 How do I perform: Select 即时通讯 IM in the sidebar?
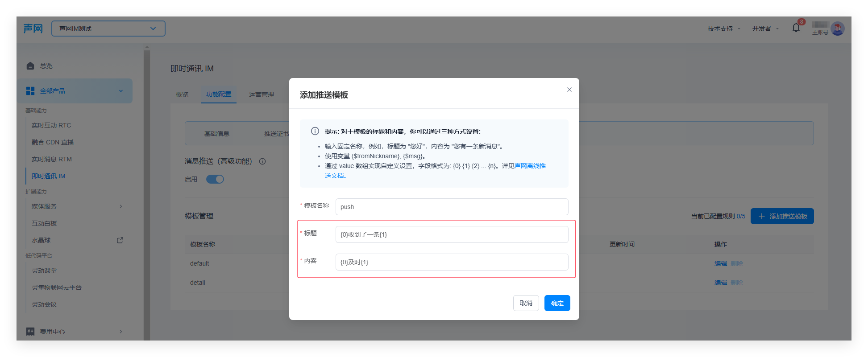coord(49,176)
